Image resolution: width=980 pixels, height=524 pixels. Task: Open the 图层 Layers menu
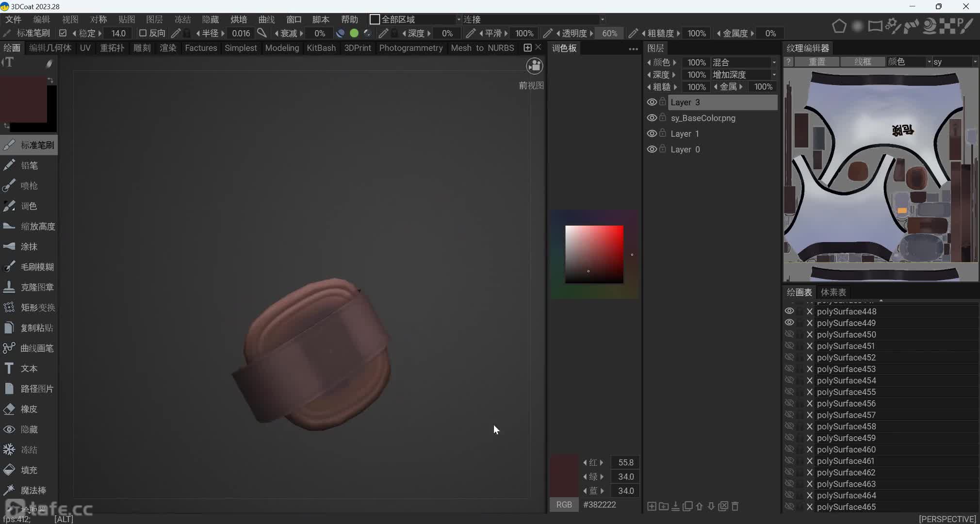(x=154, y=19)
